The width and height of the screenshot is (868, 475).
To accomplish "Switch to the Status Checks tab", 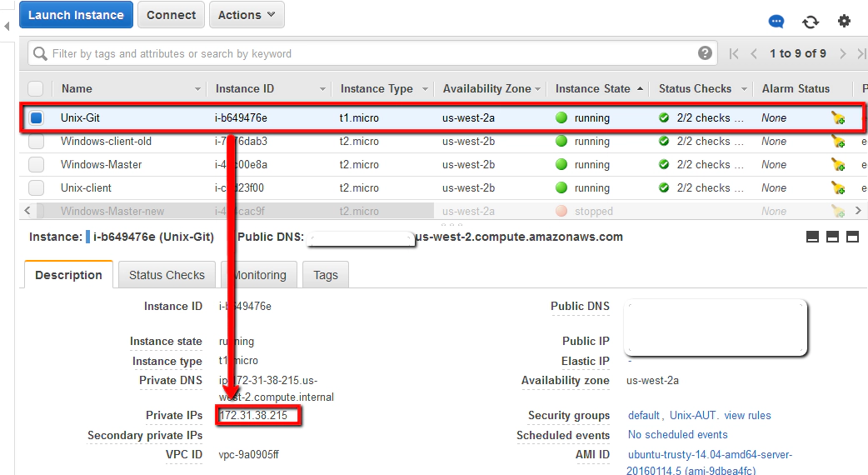I will 167,275.
